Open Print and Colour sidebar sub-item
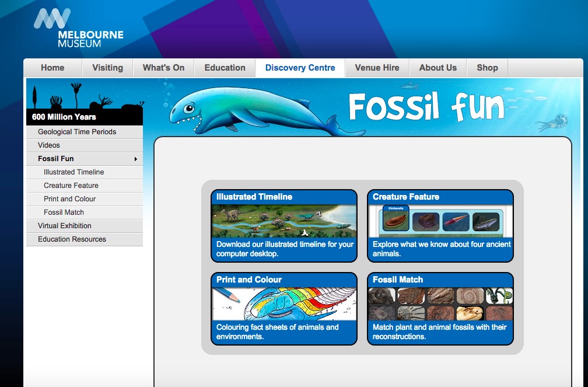The width and height of the screenshot is (588, 387). 85,199
